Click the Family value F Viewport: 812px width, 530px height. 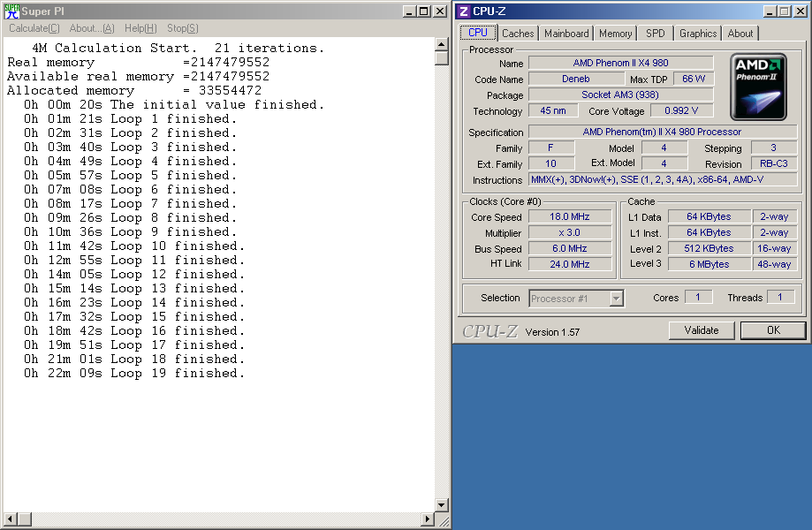(551, 148)
